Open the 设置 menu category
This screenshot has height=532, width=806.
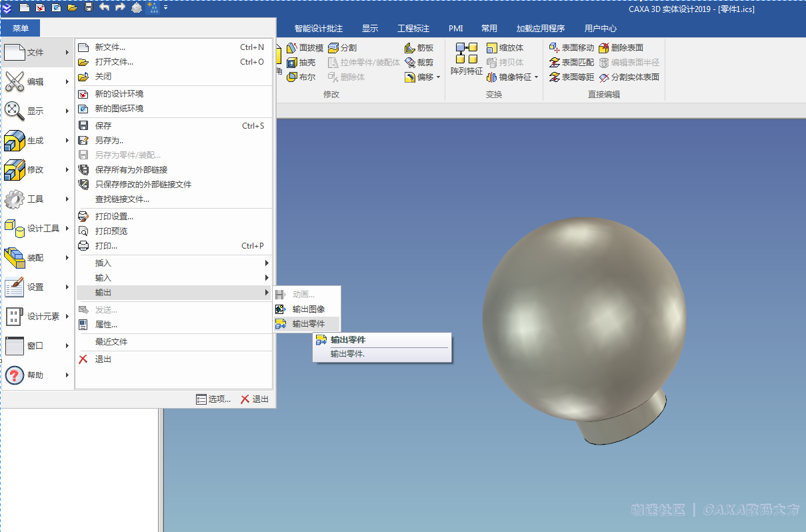(38, 287)
